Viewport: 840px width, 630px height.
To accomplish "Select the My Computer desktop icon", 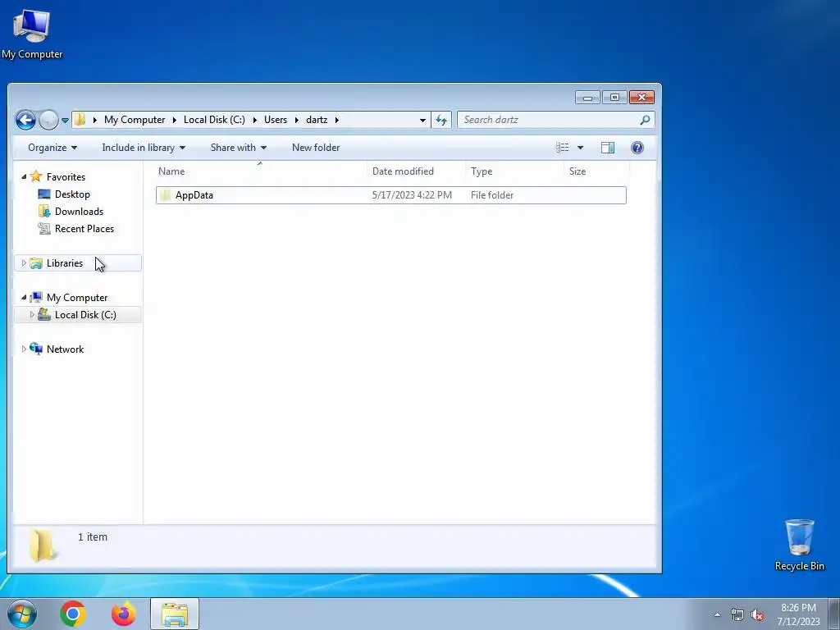I will click(x=32, y=34).
